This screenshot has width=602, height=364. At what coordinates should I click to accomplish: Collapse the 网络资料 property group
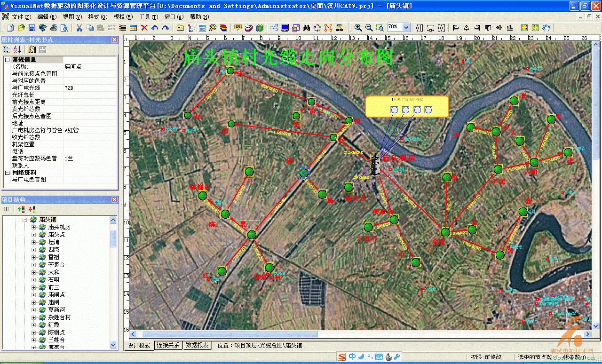(7, 173)
